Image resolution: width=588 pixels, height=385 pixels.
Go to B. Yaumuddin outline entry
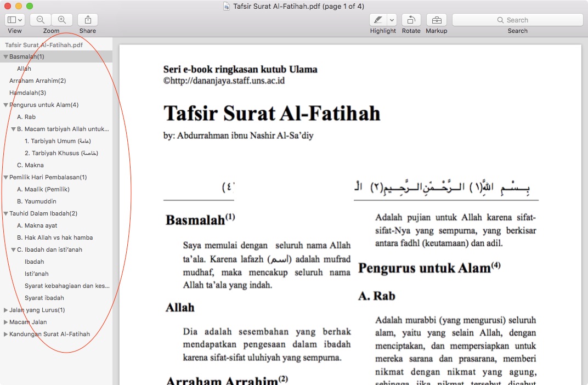(x=37, y=201)
